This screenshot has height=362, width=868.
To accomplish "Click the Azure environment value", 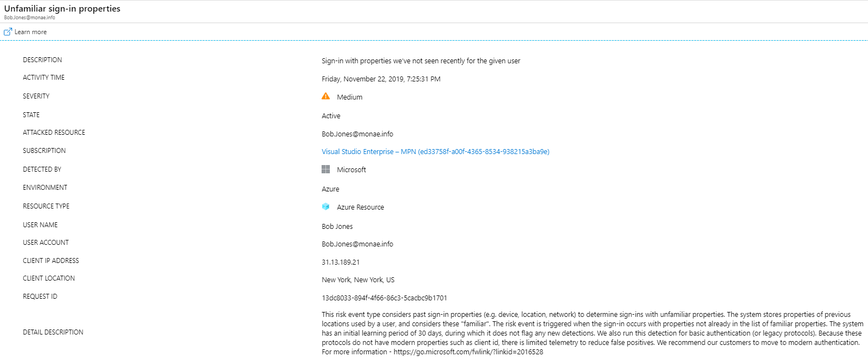I will 330,189.
